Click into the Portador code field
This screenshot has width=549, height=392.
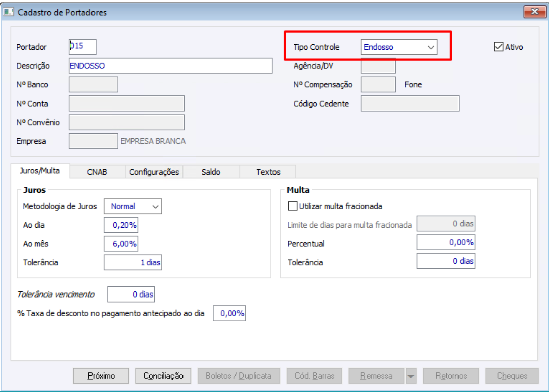click(x=82, y=47)
